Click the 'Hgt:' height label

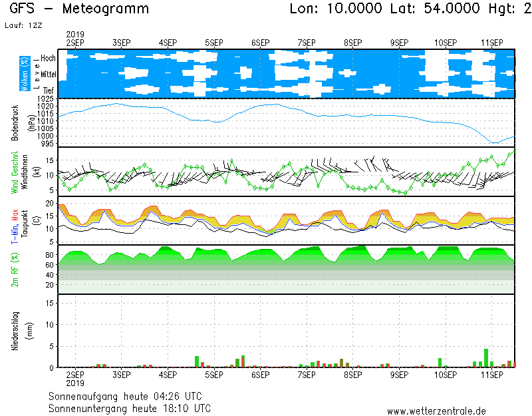pyautogui.click(x=503, y=9)
